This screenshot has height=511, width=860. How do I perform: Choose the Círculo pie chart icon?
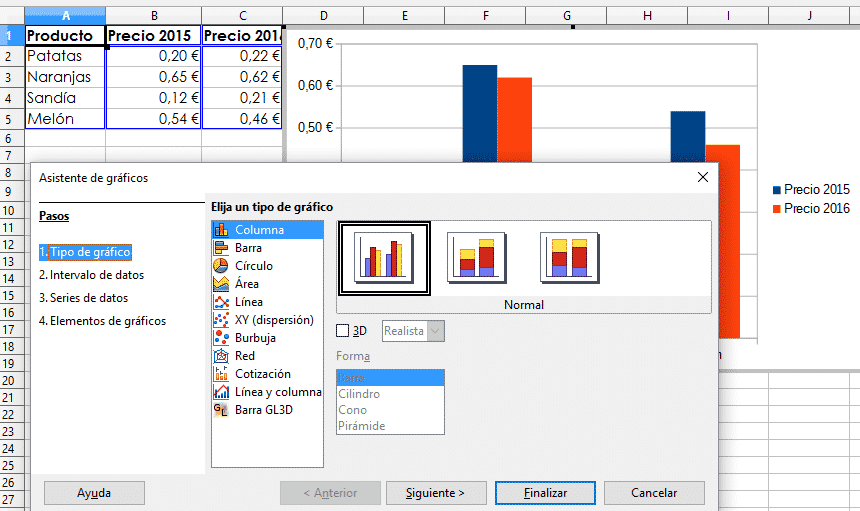click(x=221, y=266)
